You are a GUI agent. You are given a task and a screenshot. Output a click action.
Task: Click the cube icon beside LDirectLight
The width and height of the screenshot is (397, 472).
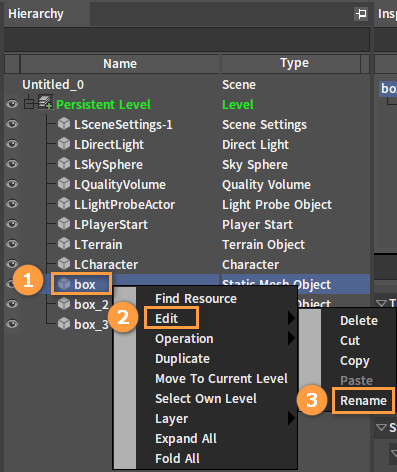[64, 144]
